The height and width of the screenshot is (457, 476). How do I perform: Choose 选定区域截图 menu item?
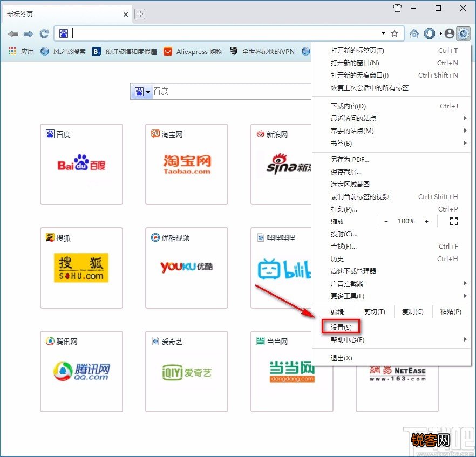pos(392,184)
